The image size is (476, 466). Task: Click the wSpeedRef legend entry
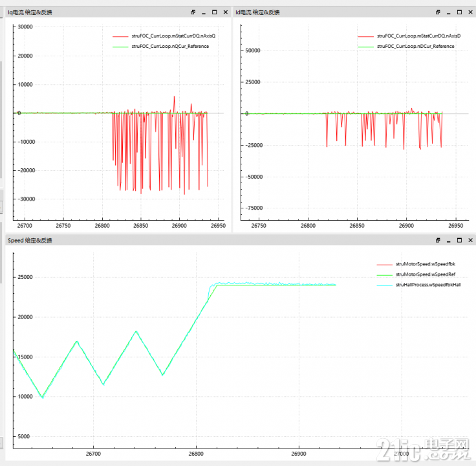point(426,274)
